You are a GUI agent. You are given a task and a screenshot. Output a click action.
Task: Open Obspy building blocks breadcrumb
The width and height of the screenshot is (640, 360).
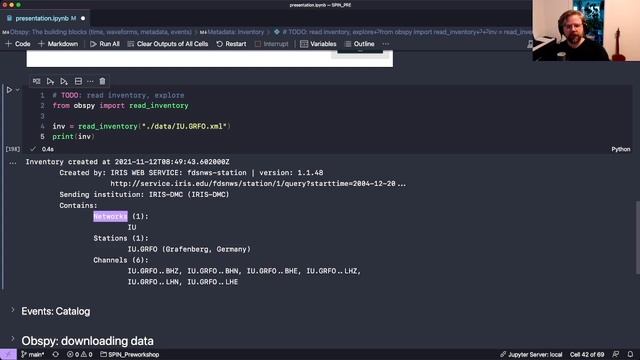pos(97,32)
